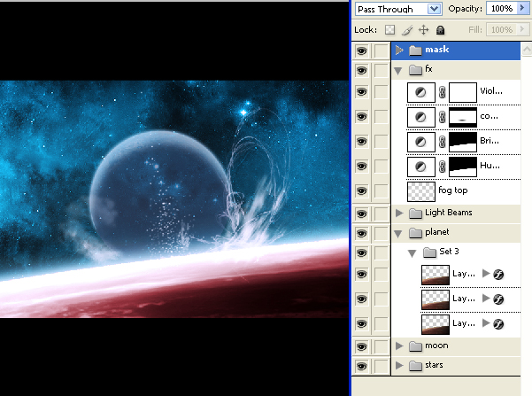Click the layer effects 'f' icon on the top Lay... layer

(499, 275)
